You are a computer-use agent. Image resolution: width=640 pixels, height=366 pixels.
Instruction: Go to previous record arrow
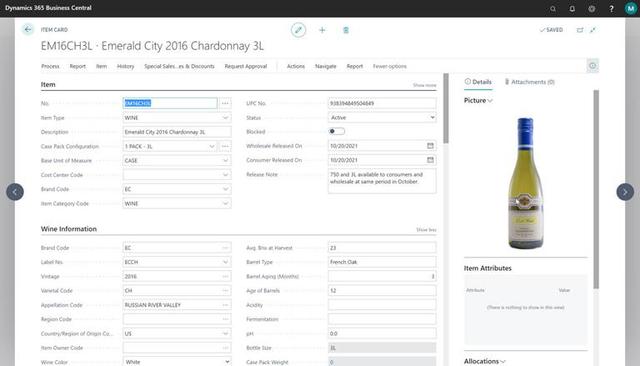[15, 192]
